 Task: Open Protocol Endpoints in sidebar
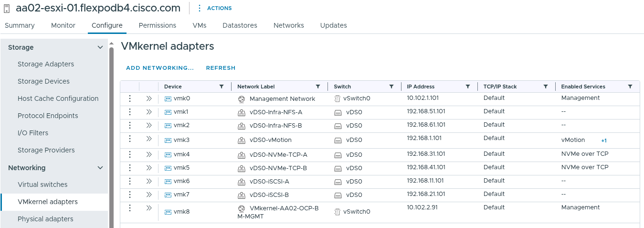coord(48,116)
